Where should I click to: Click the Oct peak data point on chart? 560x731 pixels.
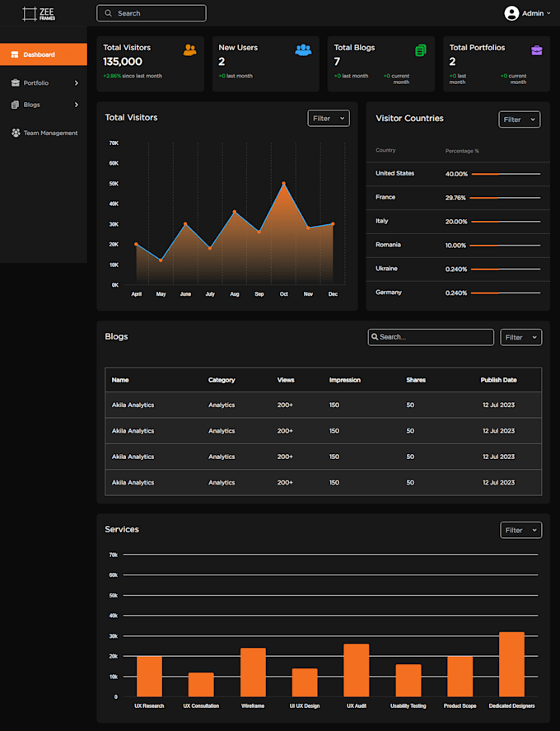pyautogui.click(x=284, y=183)
